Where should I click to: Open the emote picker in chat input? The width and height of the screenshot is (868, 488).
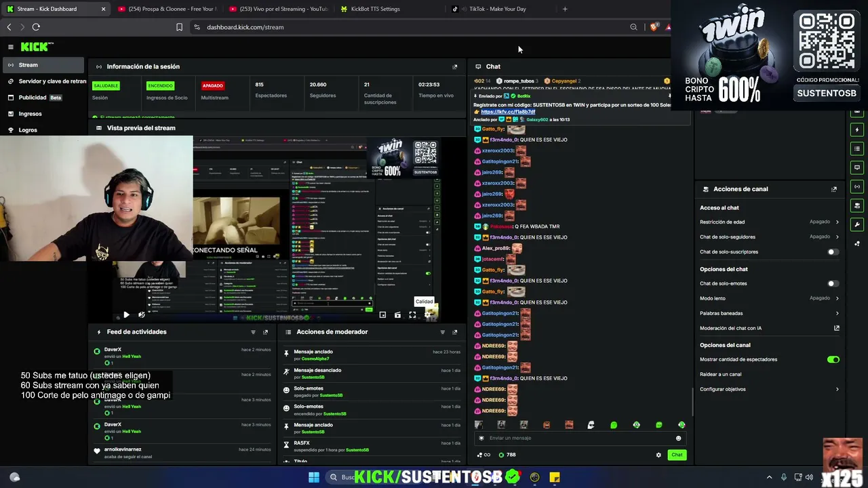tap(678, 438)
